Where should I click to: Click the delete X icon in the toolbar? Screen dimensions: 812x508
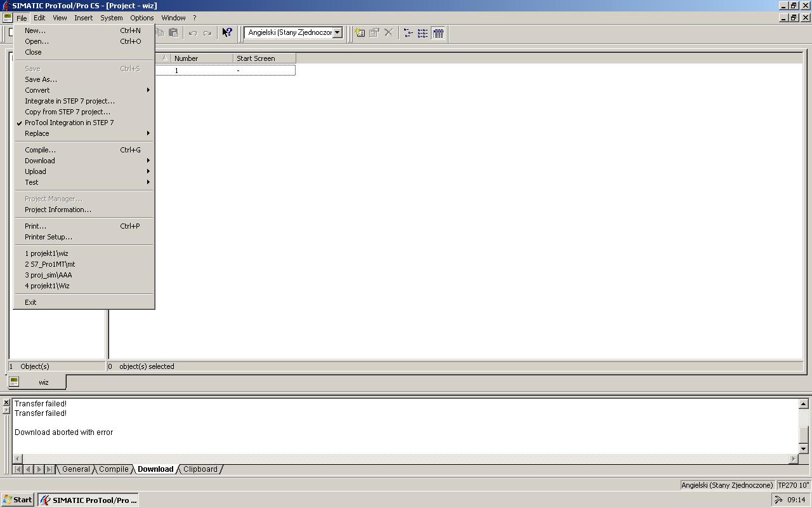click(389, 32)
